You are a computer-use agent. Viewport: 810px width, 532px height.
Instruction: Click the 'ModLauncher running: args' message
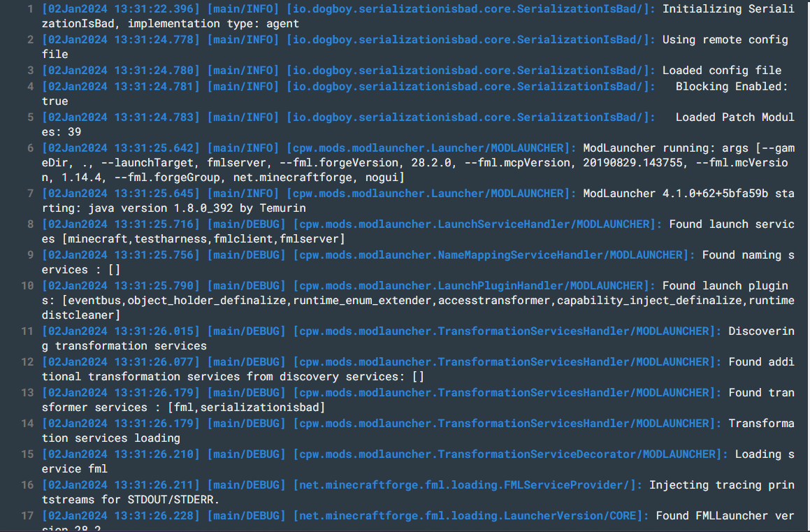point(666,148)
